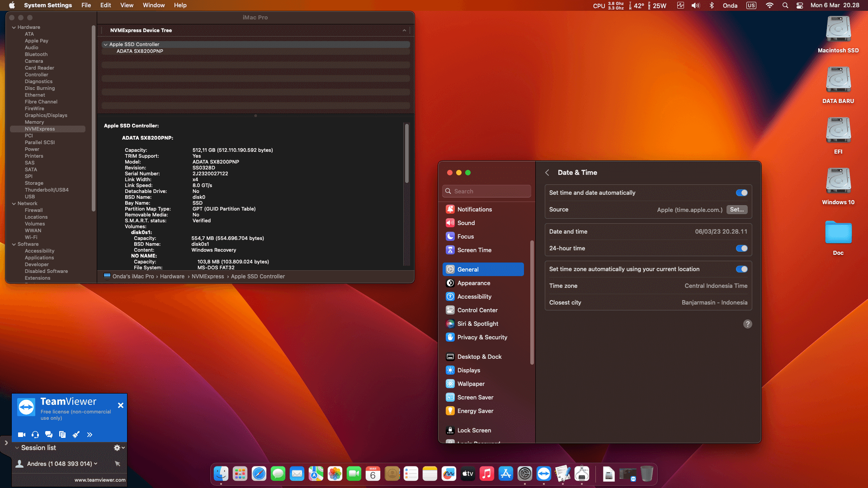The width and height of the screenshot is (868, 488).
Task: Open Wi-Fi status in menu bar
Action: (769, 5)
